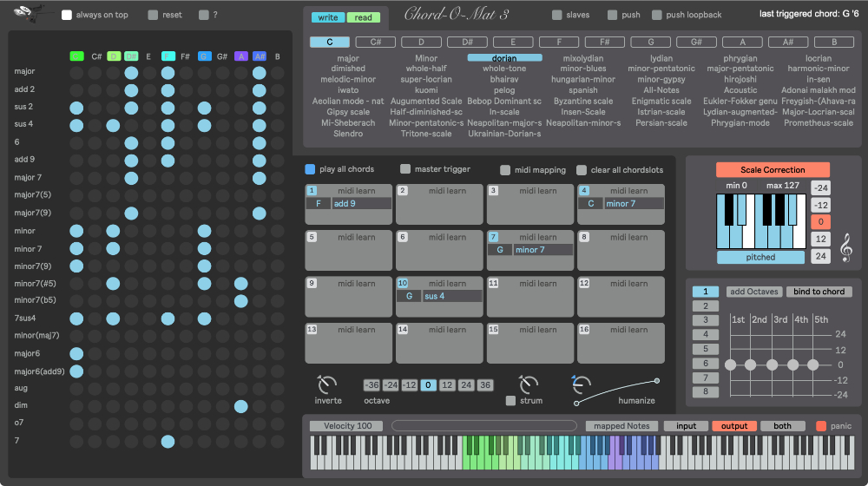Click the humanize knob

coord(582,384)
